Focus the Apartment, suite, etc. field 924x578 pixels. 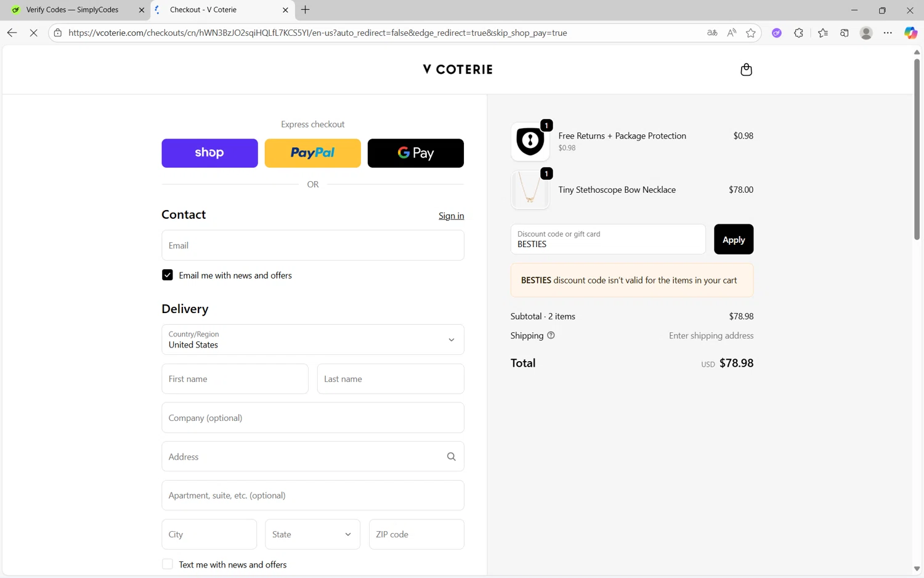[x=313, y=495]
